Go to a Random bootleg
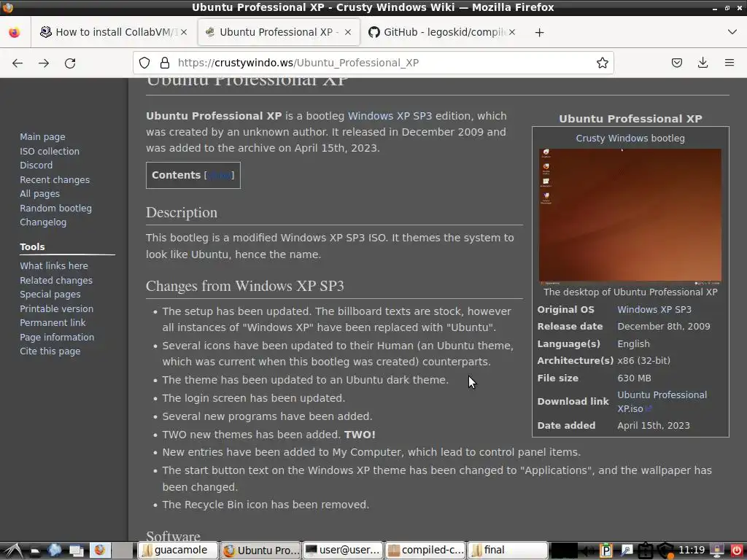 click(x=55, y=208)
